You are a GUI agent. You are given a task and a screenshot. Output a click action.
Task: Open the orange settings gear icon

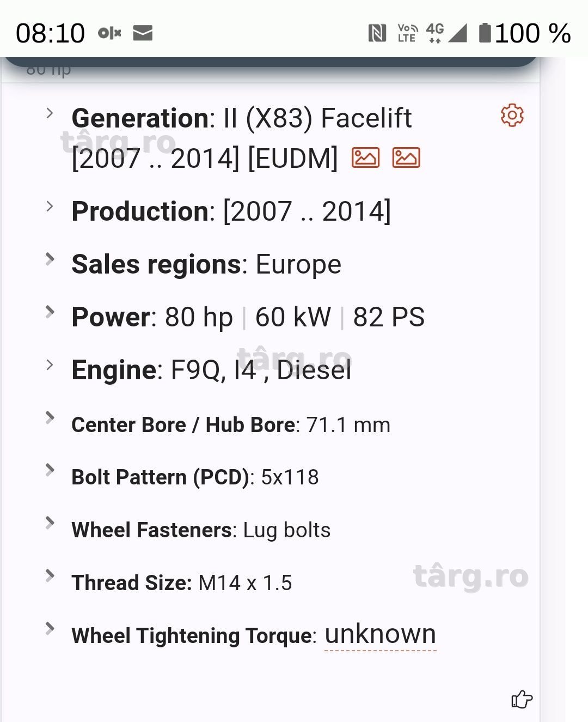[512, 115]
